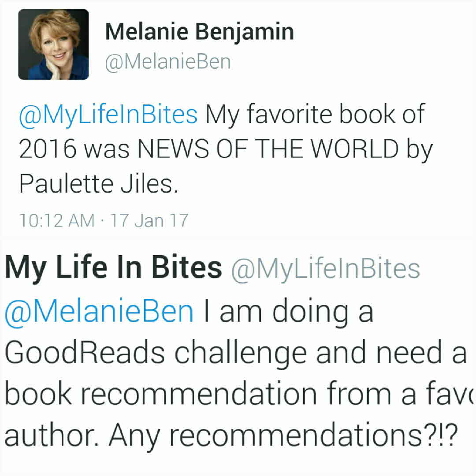Select the Paulette Jiles author name

98,184
